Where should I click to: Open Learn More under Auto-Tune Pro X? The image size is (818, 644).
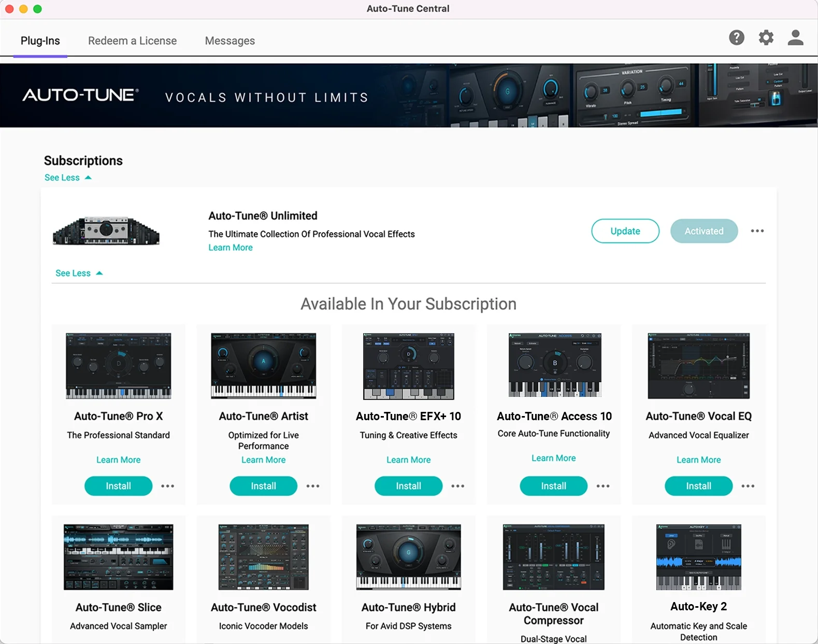(118, 460)
